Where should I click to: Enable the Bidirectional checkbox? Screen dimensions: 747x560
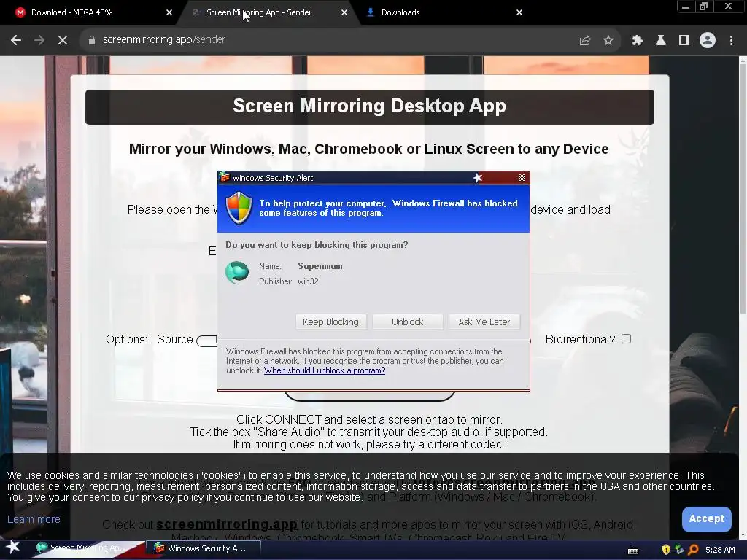(627, 338)
